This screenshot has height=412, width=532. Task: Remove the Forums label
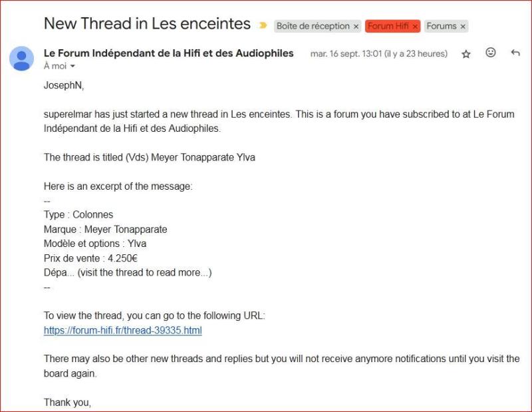point(463,27)
